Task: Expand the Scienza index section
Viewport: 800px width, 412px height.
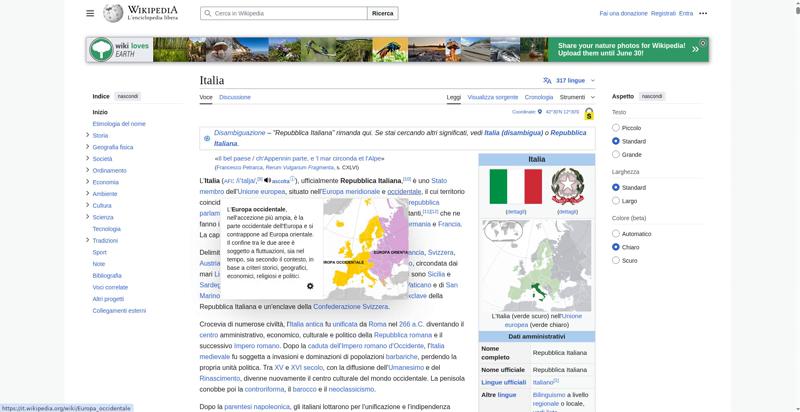Action: pos(88,217)
